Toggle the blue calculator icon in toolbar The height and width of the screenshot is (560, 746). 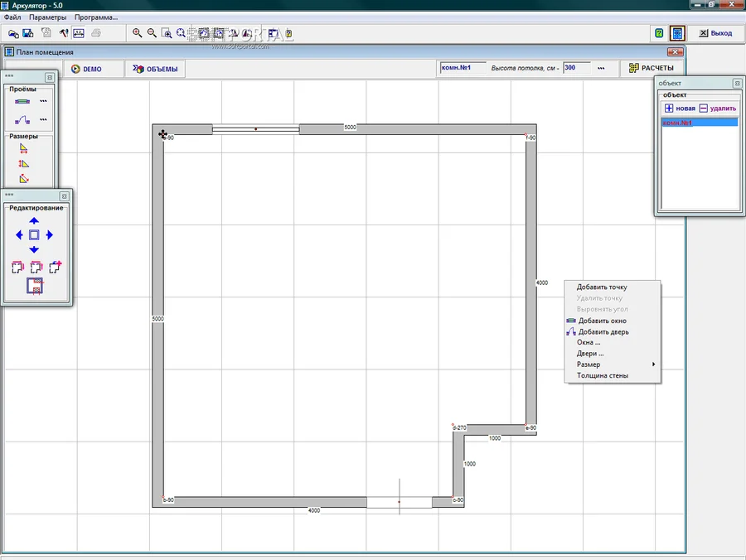(x=677, y=33)
